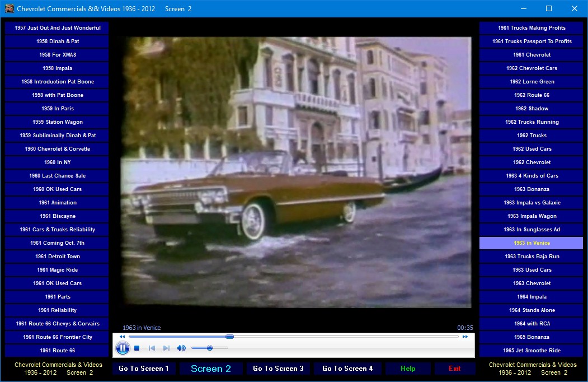Select the Screen 2 tab
The width and height of the screenshot is (588, 382).
(x=211, y=369)
